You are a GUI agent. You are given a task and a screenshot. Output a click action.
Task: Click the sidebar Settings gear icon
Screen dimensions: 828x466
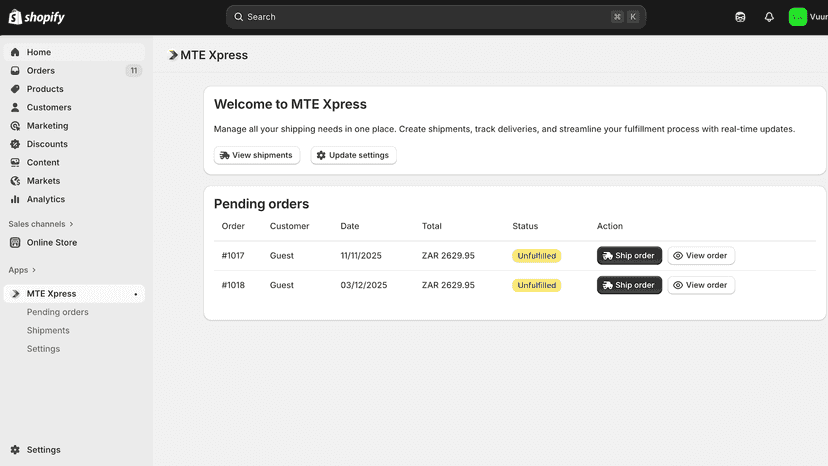[15, 450]
